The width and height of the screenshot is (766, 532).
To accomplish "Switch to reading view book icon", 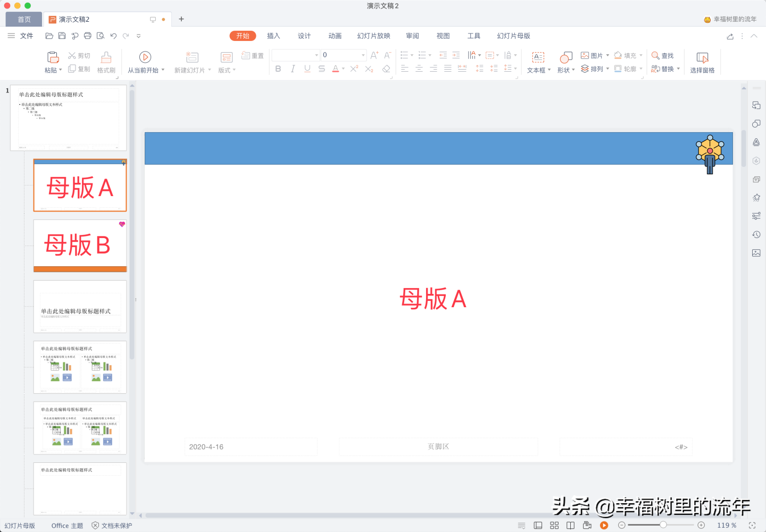I will click(x=570, y=525).
